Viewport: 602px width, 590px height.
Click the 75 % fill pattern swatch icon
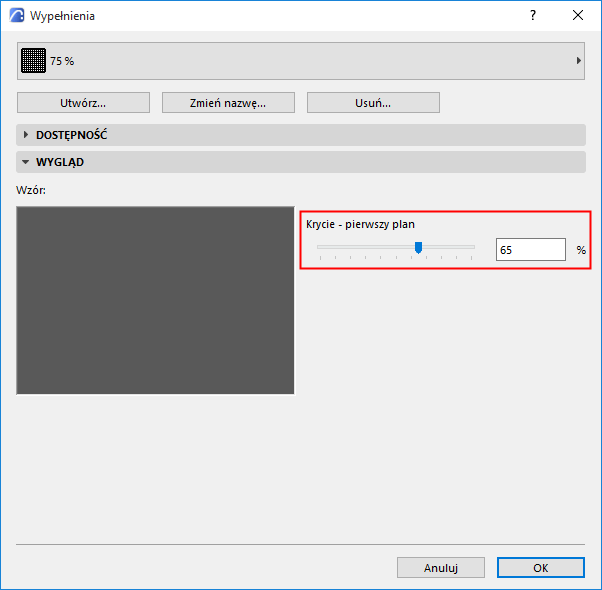click(x=33, y=61)
